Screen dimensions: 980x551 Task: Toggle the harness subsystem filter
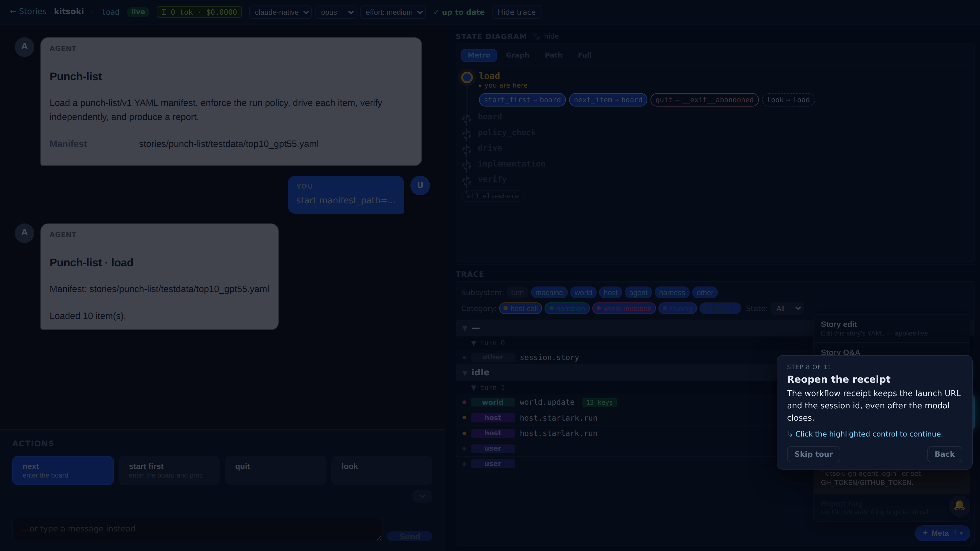(672, 292)
